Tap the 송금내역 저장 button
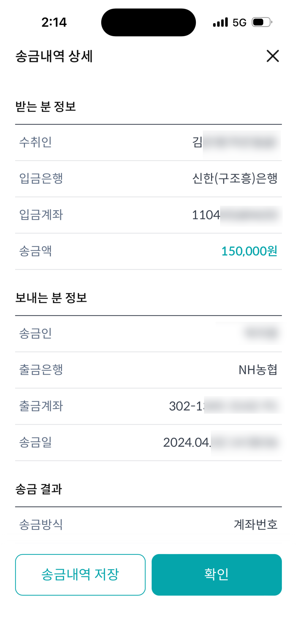 pyautogui.click(x=80, y=574)
